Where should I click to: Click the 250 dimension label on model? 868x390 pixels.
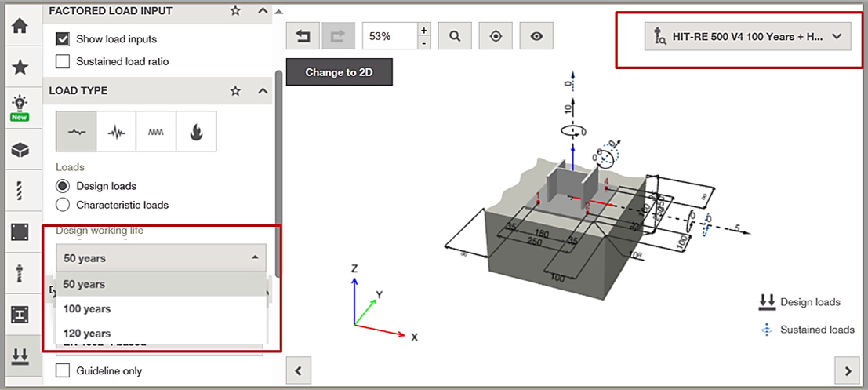point(536,242)
